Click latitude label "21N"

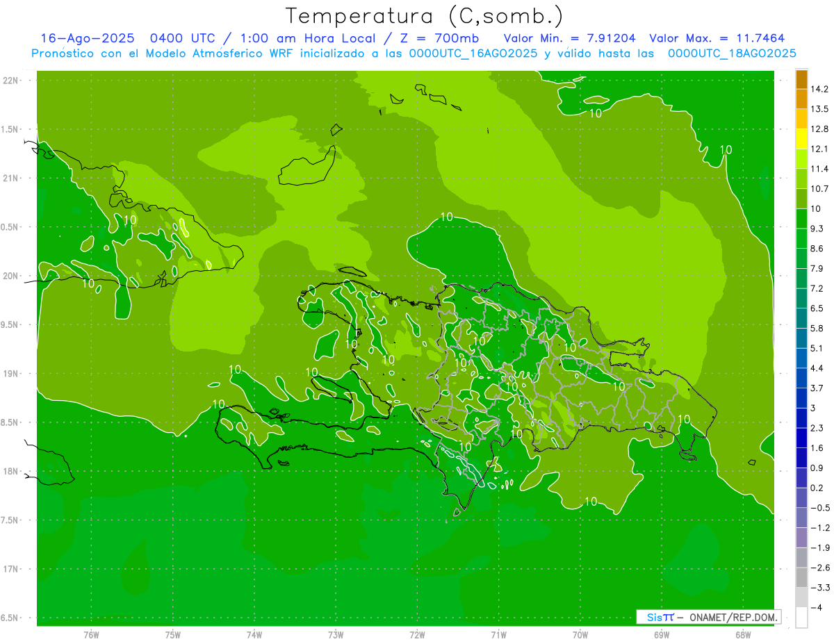pos(11,179)
